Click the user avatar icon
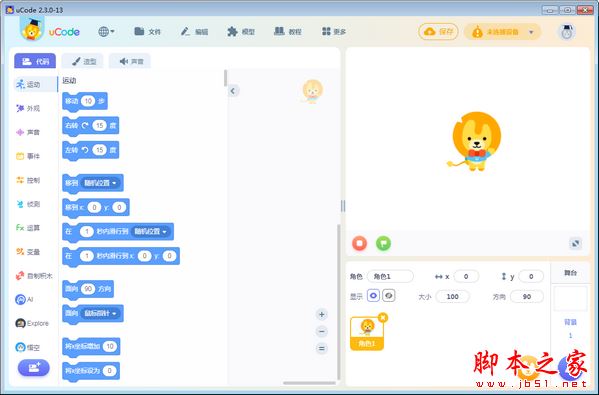 click(x=567, y=32)
